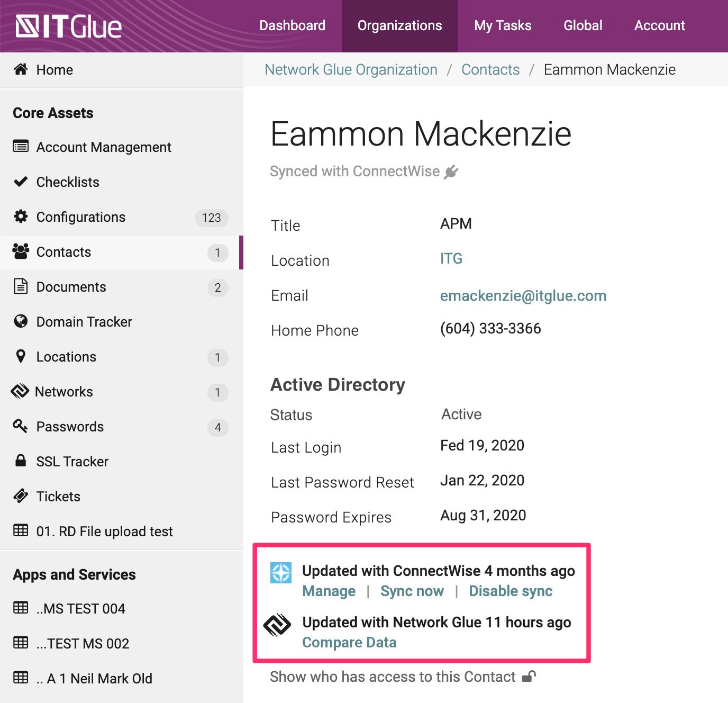The image size is (728, 703).
Task: Click the Network Glue diamond logo icon
Action: click(277, 625)
